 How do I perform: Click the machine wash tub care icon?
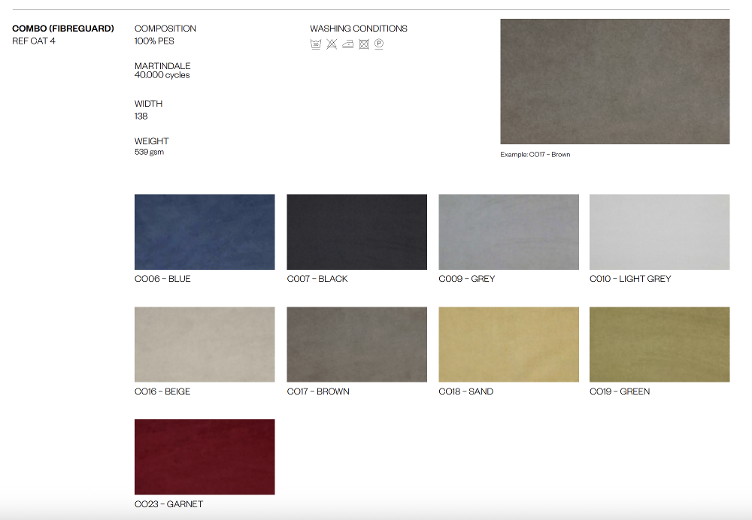[316, 44]
